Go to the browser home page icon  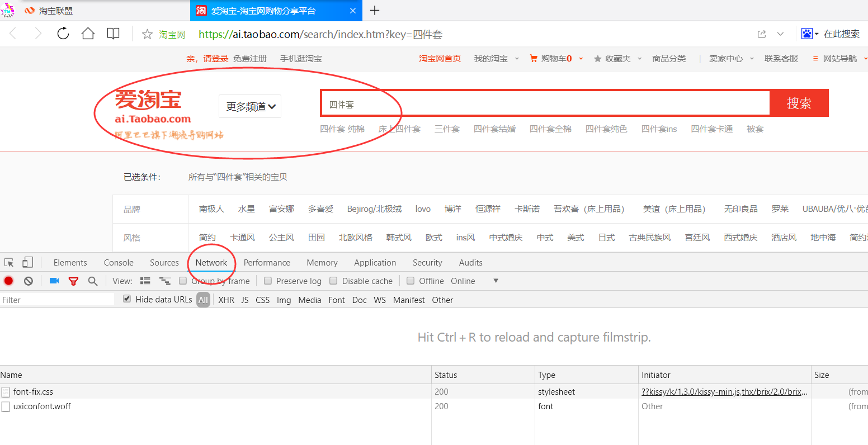pos(88,34)
